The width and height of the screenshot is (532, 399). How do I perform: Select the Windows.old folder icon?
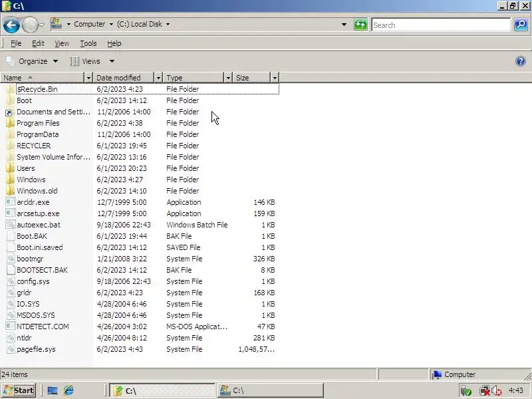10,191
